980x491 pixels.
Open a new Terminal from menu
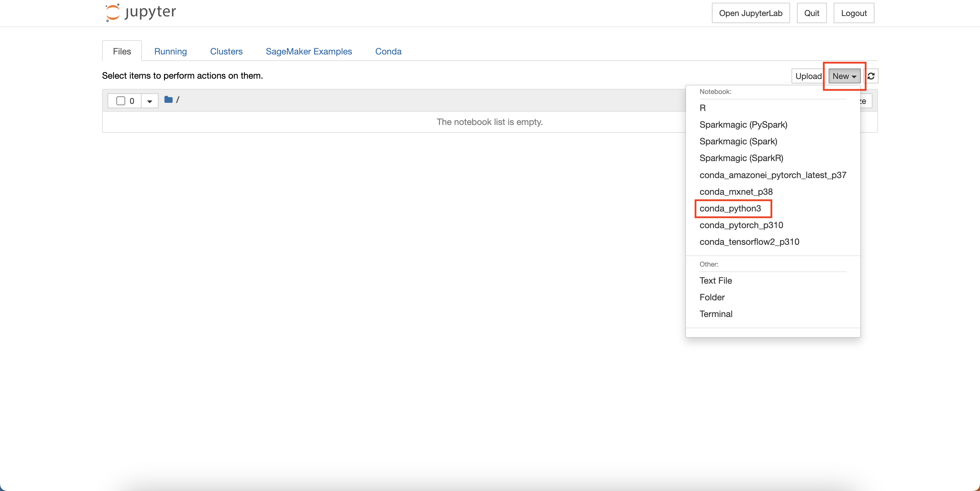coord(716,314)
